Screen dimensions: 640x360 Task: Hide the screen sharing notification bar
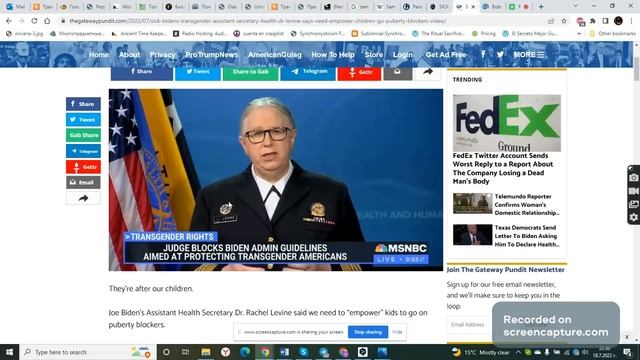pos(397,332)
